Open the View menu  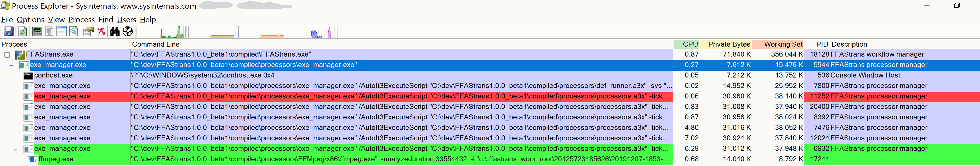point(56,19)
